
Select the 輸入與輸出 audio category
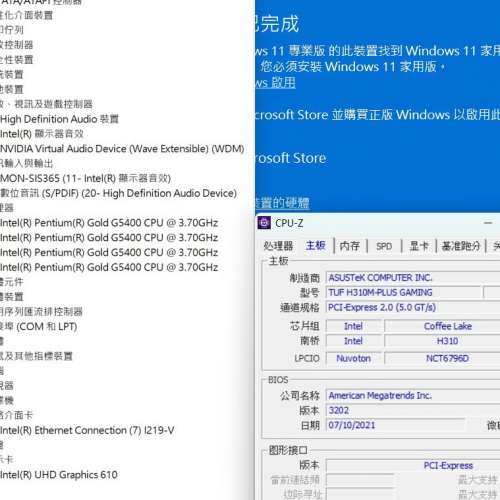coord(26,163)
